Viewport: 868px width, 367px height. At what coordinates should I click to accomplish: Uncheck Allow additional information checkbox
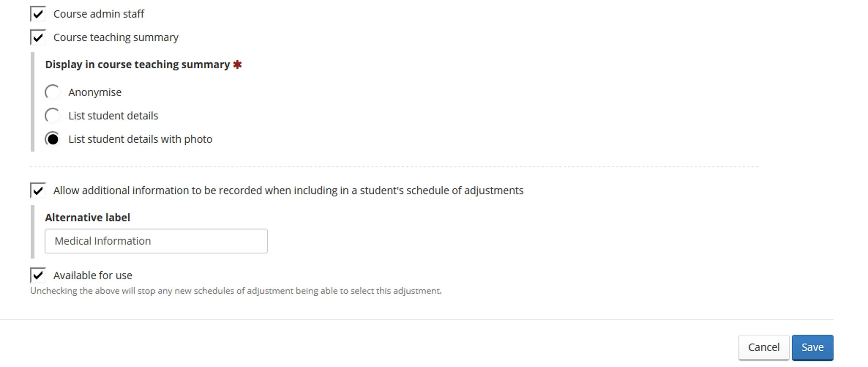pyautogui.click(x=38, y=191)
